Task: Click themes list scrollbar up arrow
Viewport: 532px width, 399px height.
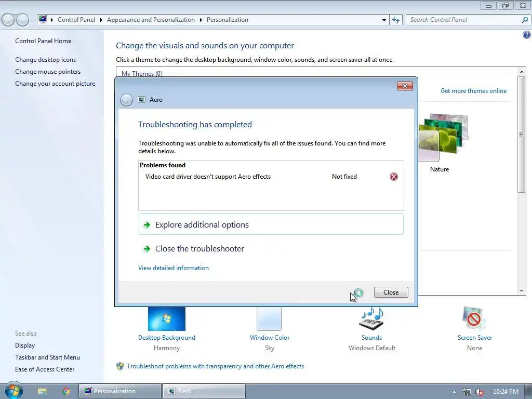Action: (522, 72)
